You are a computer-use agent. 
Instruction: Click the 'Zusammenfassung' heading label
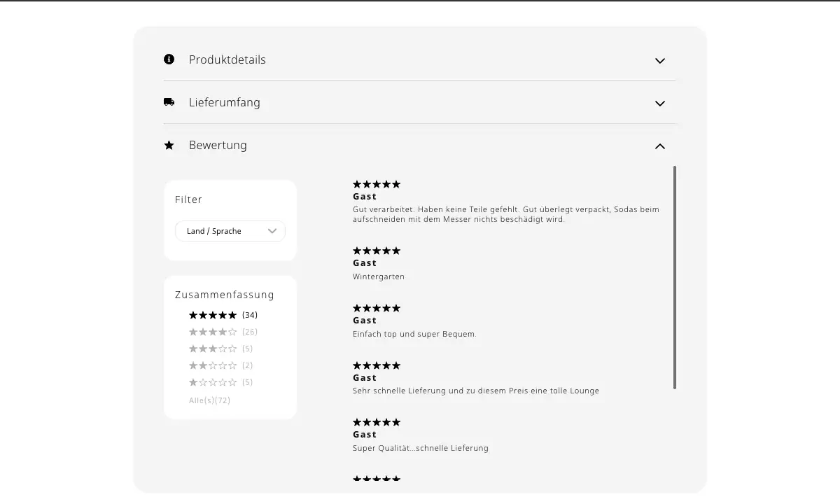point(225,295)
